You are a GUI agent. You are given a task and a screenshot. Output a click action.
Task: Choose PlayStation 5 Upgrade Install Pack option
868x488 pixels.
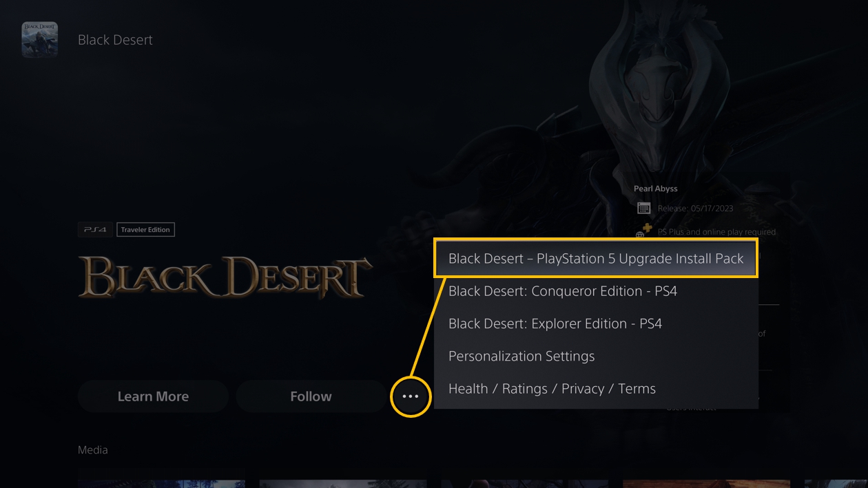click(596, 259)
